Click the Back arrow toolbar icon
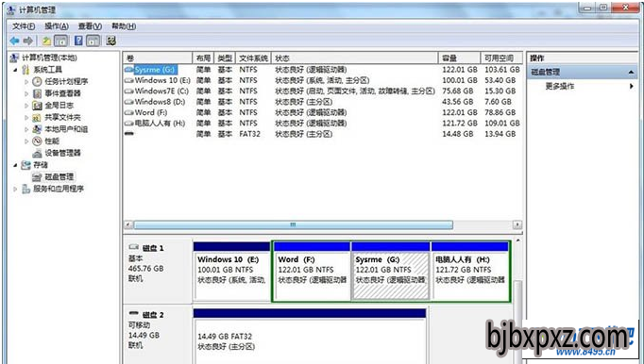The width and height of the screenshot is (644, 364). (15, 41)
